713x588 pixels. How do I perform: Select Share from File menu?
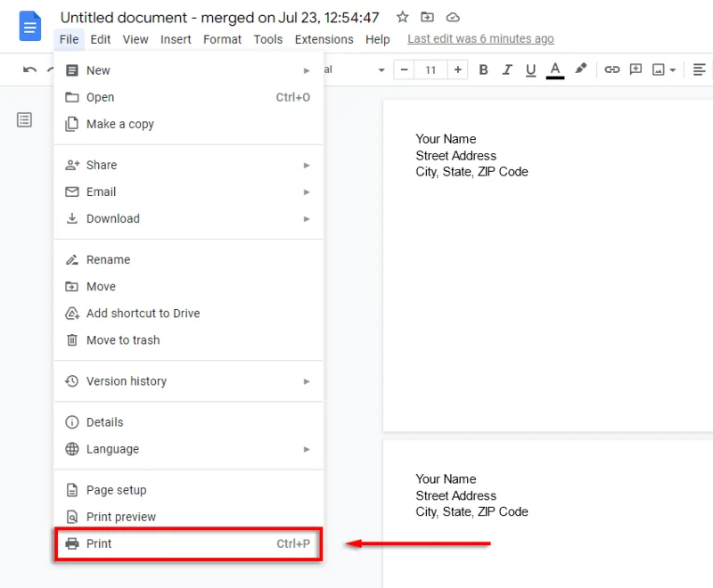point(188,165)
